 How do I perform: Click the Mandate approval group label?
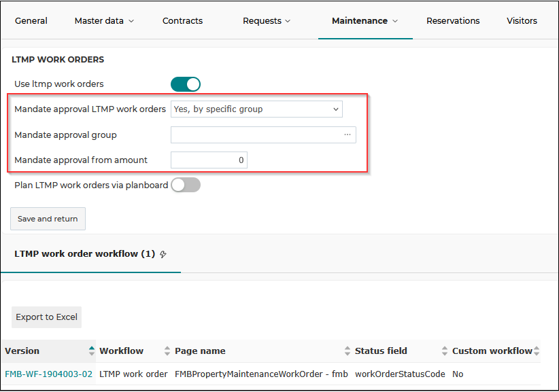[65, 135]
